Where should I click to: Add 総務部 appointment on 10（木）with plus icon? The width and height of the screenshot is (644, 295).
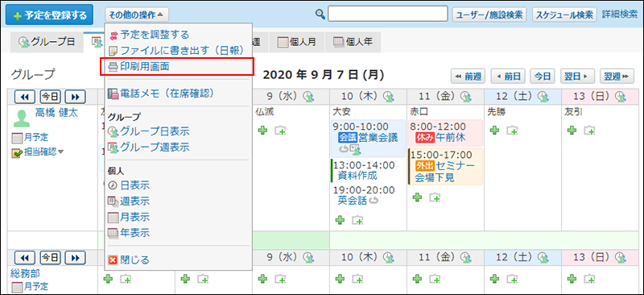(x=340, y=279)
